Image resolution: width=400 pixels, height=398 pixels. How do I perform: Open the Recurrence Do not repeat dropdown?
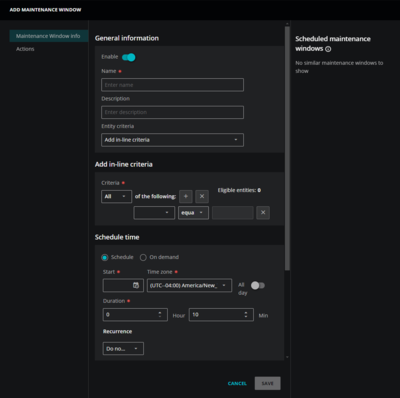(123, 349)
